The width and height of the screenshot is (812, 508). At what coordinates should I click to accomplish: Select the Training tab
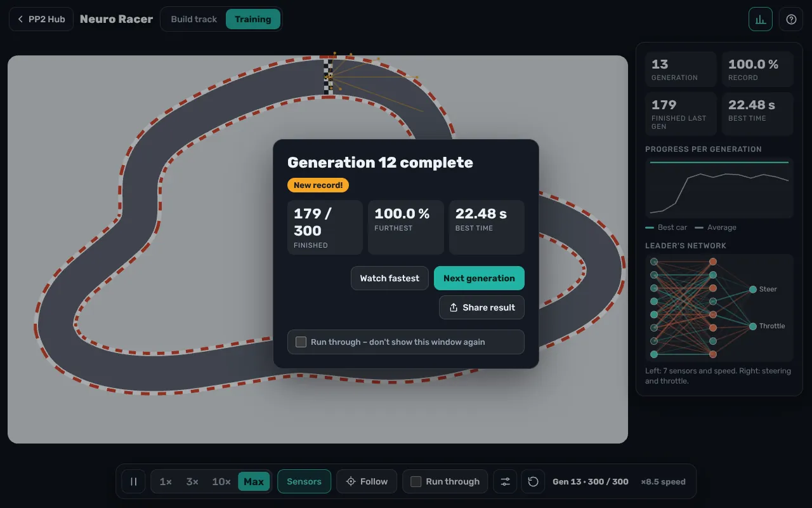[253, 19]
